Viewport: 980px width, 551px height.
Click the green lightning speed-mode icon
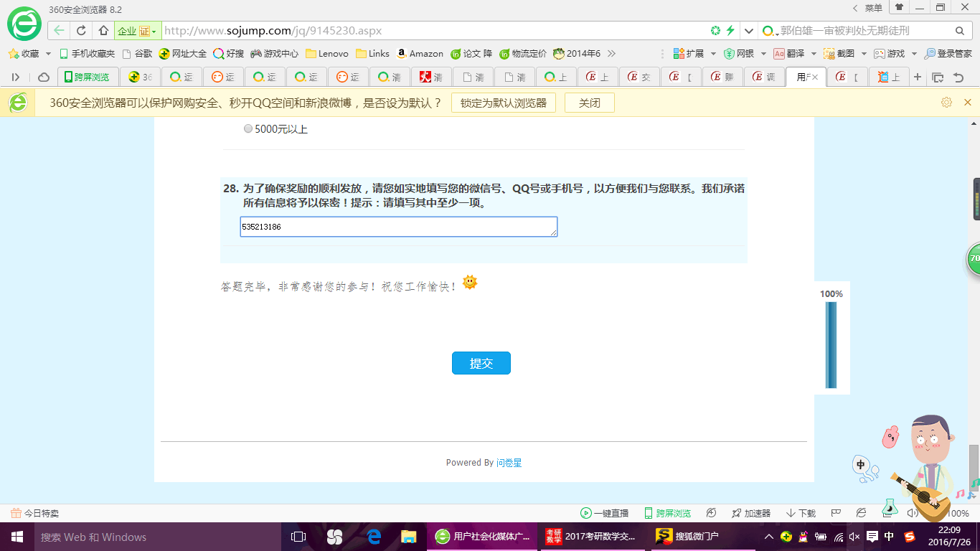pyautogui.click(x=730, y=31)
